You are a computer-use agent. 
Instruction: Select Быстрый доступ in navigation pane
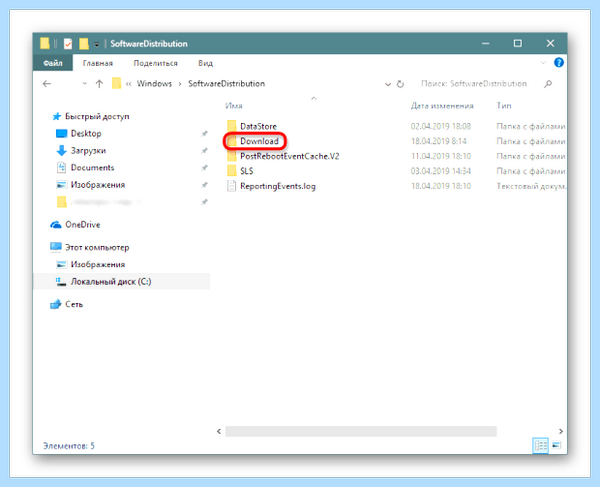point(97,116)
